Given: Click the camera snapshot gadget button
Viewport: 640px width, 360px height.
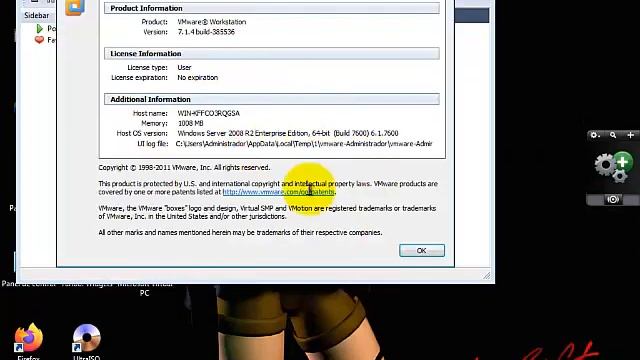Looking at the screenshot, I should point(613,199).
